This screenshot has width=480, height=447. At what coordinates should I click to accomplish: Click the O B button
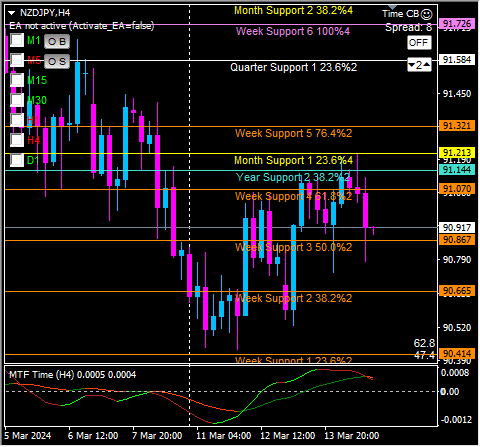coord(57,42)
